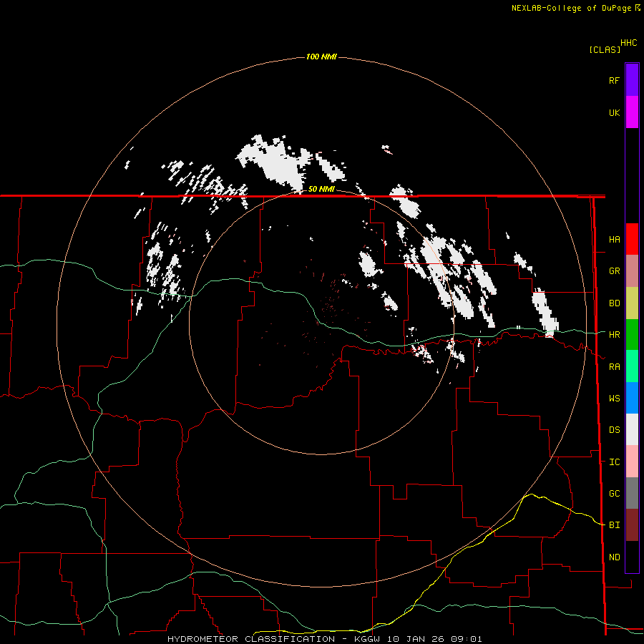
Task: Click the BD legend label
Action: [614, 303]
